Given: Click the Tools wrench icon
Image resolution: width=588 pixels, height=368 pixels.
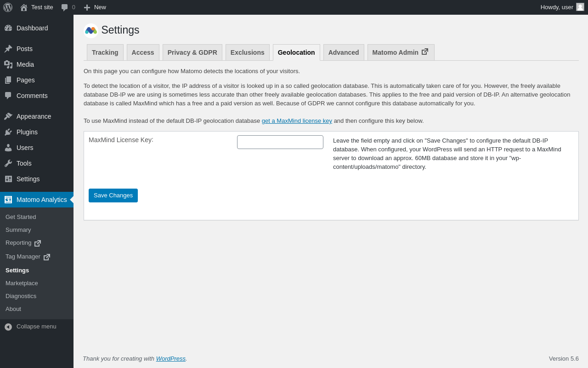Looking at the screenshot, I should pyautogui.click(x=8, y=163).
